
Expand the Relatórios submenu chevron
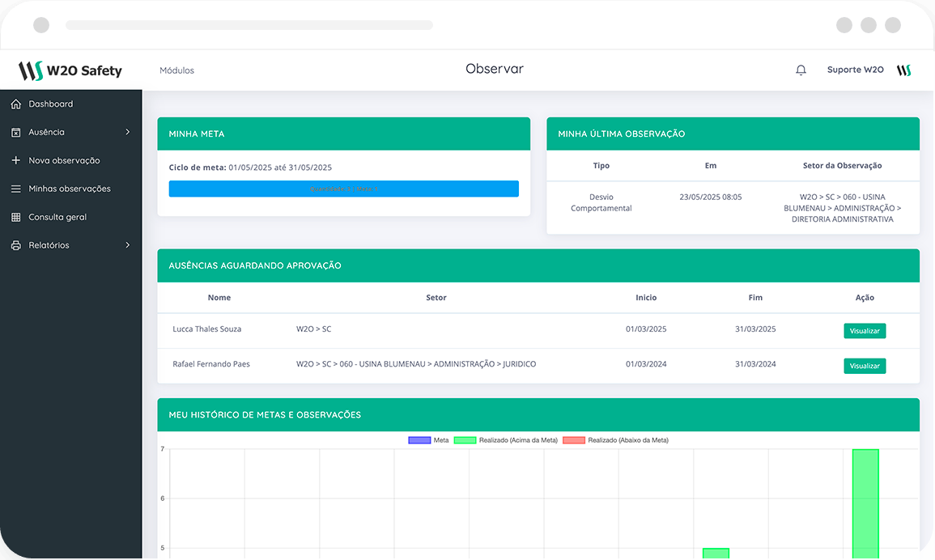click(128, 246)
